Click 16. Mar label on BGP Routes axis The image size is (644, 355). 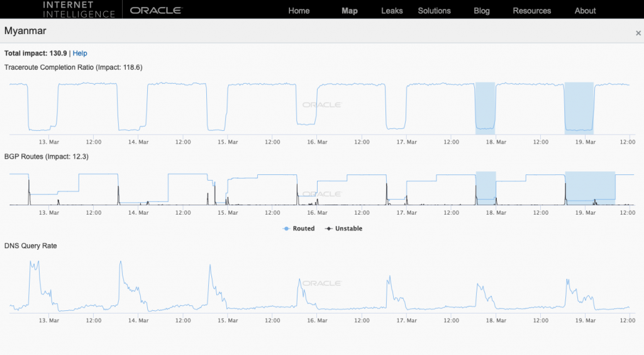coord(317,212)
